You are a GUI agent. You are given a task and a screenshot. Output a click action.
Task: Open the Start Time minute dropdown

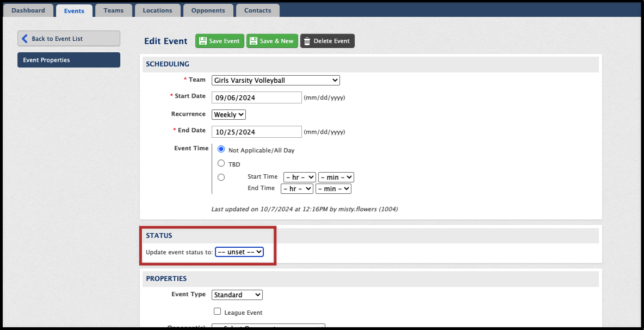pos(336,177)
